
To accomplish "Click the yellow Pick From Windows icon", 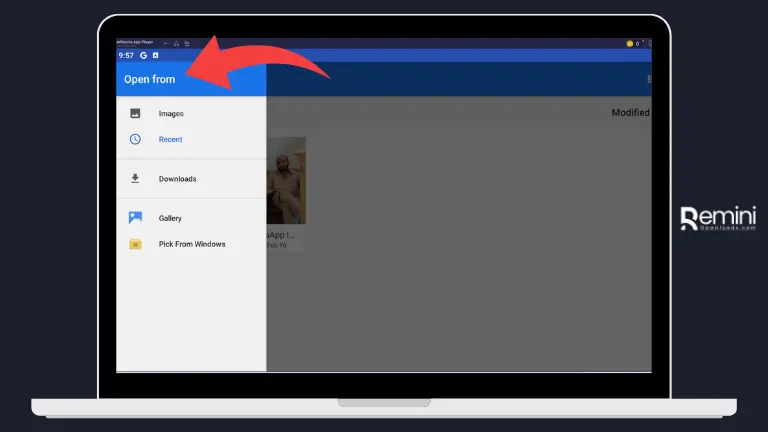I will (x=135, y=244).
